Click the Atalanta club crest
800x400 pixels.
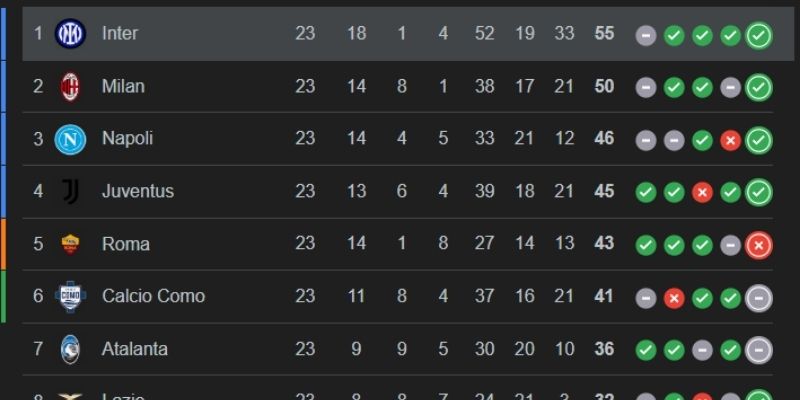click(70, 349)
